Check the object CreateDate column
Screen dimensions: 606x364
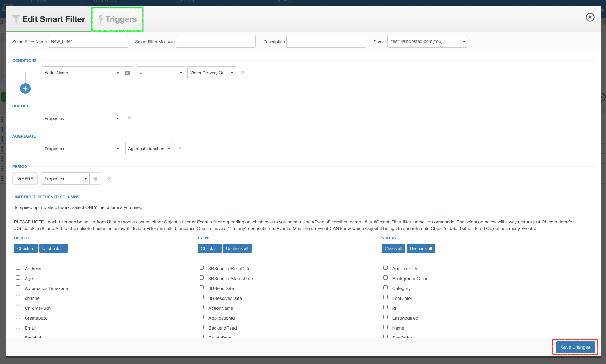click(x=18, y=317)
